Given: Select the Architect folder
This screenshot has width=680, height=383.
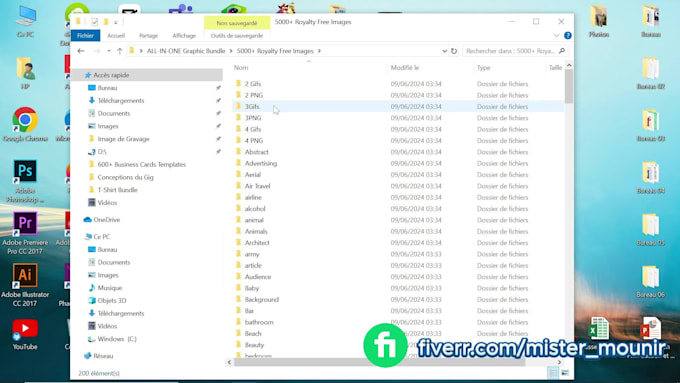Looking at the screenshot, I should coord(257,242).
